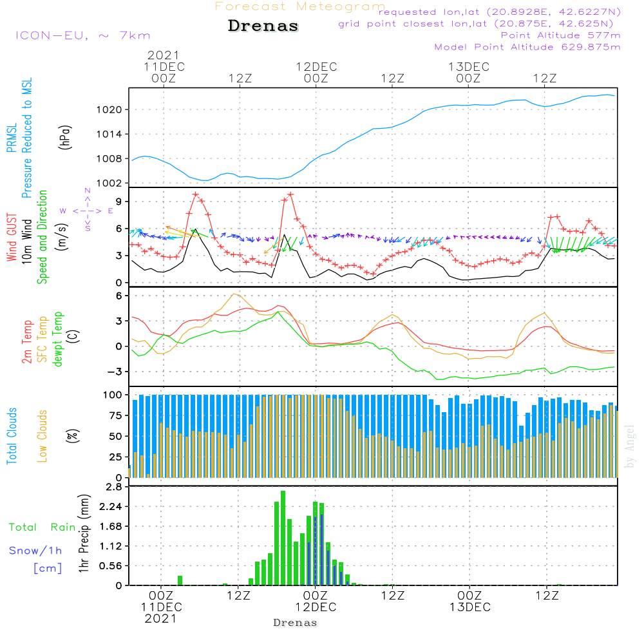Click the '(m/s)' unit label
This screenshot has height=644, width=644.
[62, 237]
